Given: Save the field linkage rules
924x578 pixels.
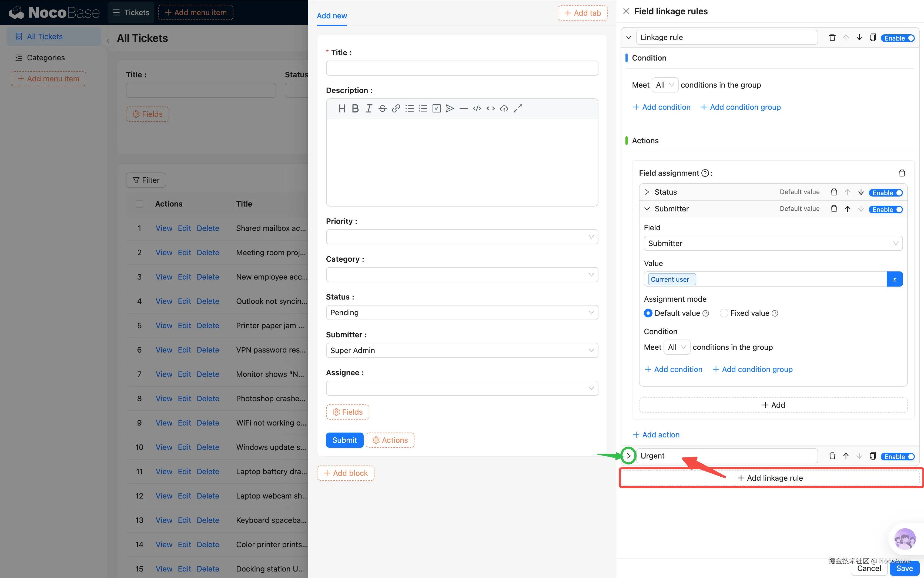Looking at the screenshot, I should [904, 569].
